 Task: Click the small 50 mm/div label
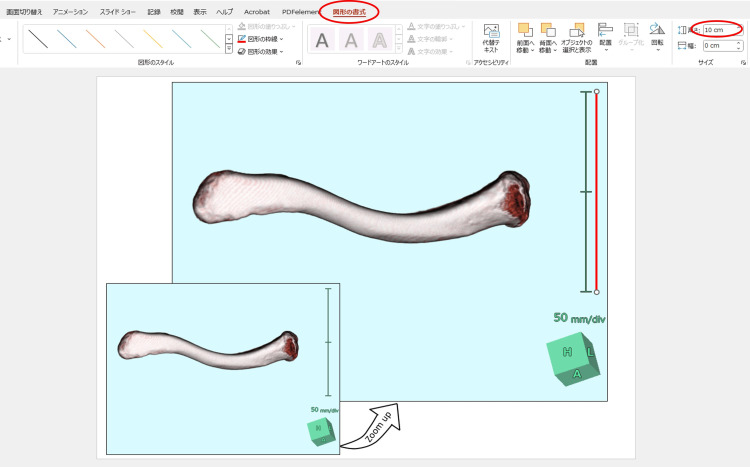pos(324,410)
